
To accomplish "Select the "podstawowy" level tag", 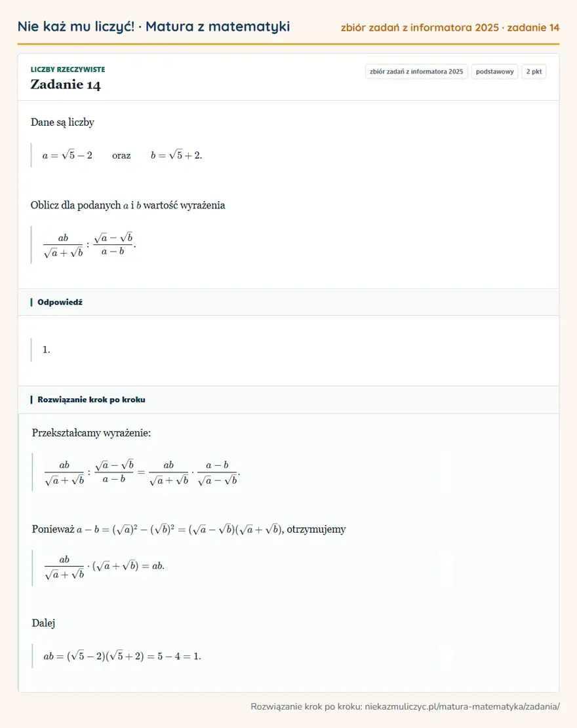I will pyautogui.click(x=495, y=71).
